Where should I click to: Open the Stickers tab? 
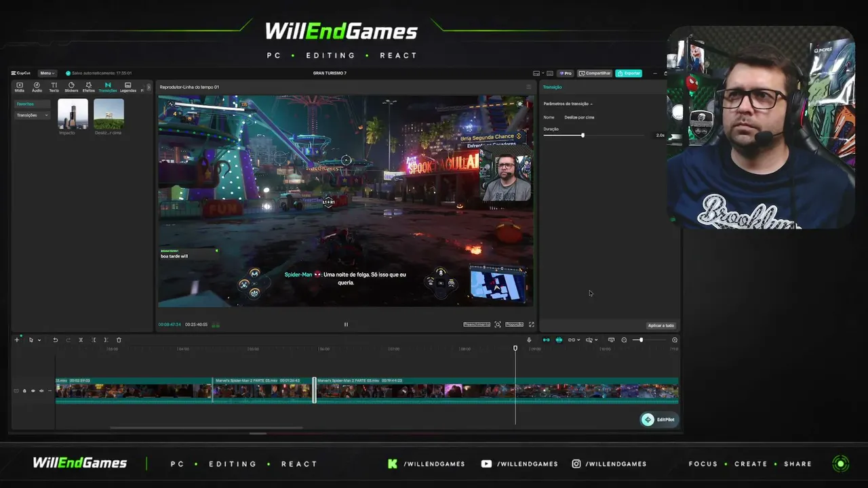pos(71,87)
